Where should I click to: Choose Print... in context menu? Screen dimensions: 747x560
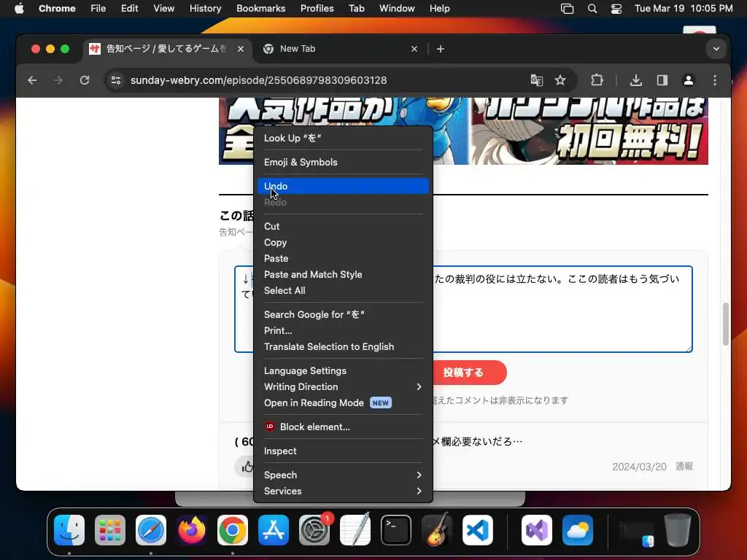(x=343, y=331)
